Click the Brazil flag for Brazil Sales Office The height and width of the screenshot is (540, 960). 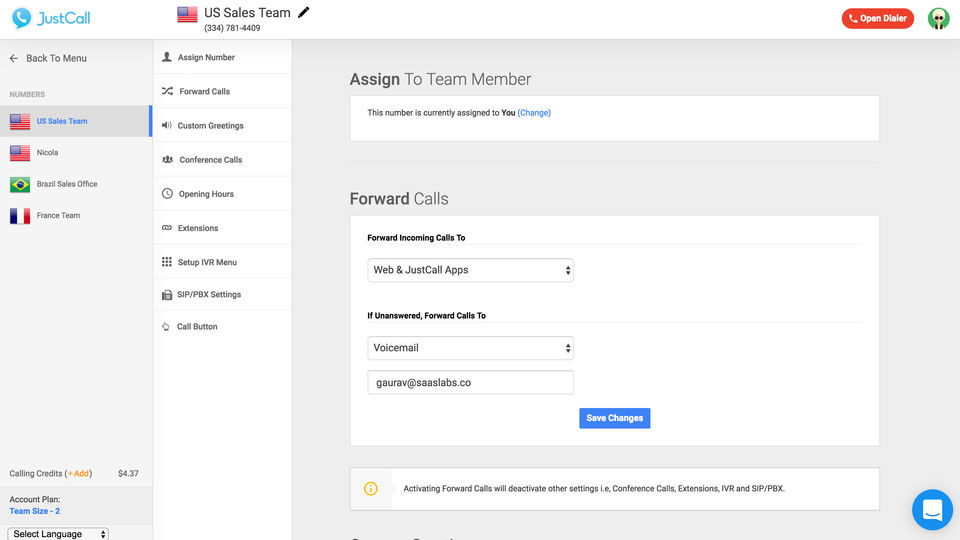pos(20,184)
